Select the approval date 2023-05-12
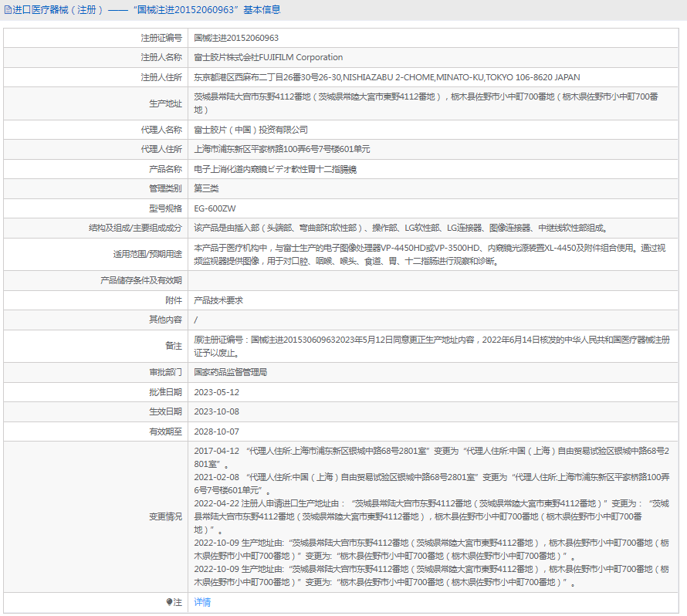The width and height of the screenshot is (687, 616). (217, 392)
